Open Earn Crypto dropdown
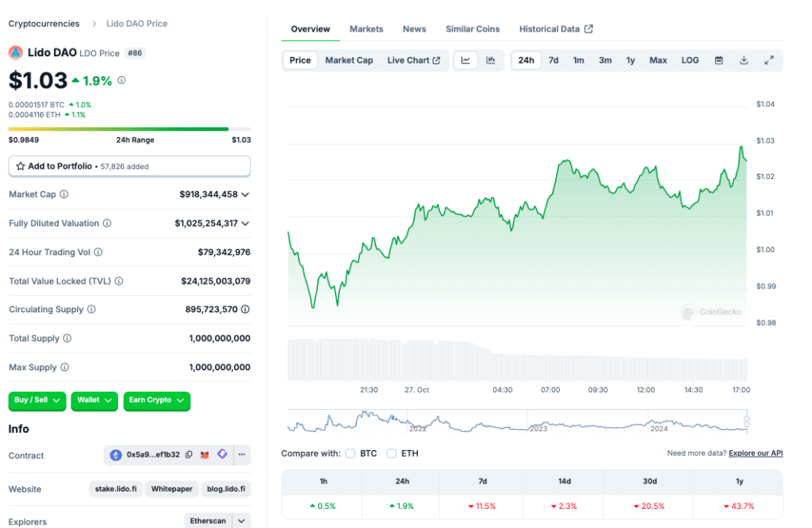Viewport: 812px width, 528px height. pos(157,400)
